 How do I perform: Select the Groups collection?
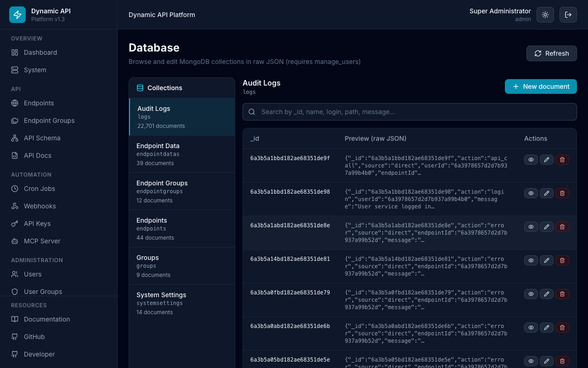[182, 266]
